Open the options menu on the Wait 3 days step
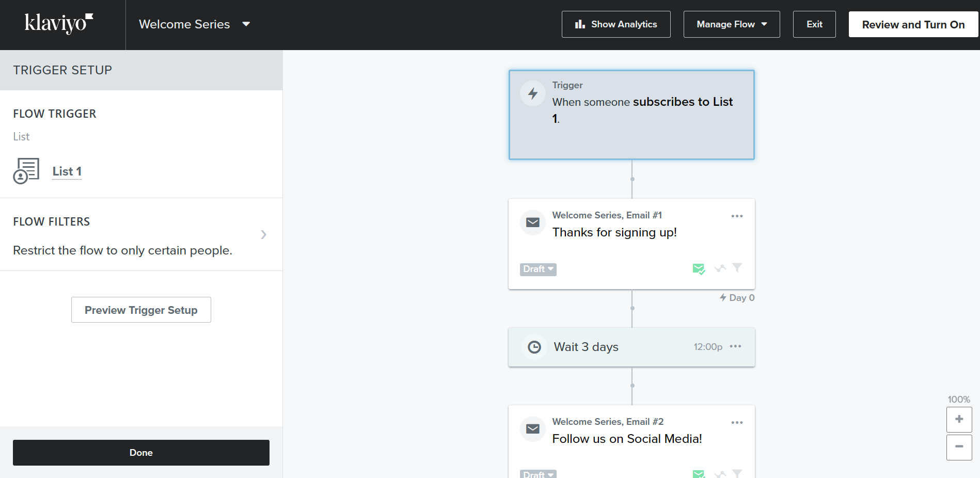This screenshot has width=980, height=478. 736,346
